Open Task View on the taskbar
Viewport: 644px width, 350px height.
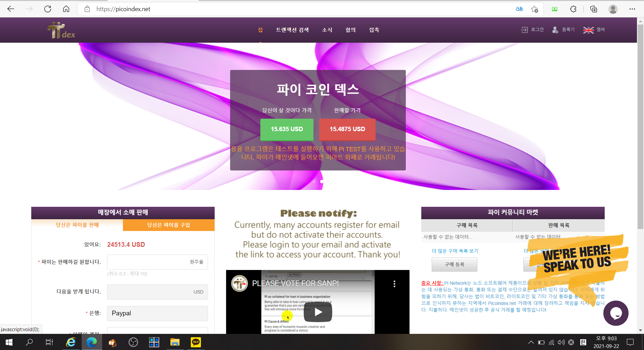pos(49,342)
